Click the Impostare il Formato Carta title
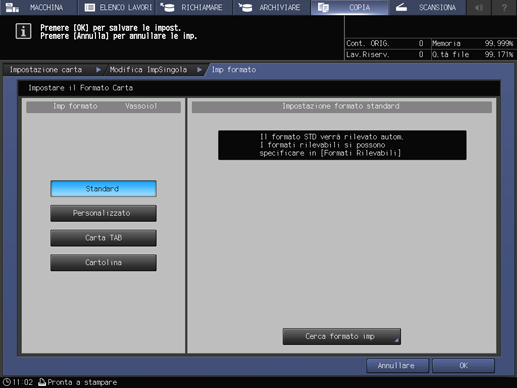This screenshot has width=517, height=388. [81, 88]
